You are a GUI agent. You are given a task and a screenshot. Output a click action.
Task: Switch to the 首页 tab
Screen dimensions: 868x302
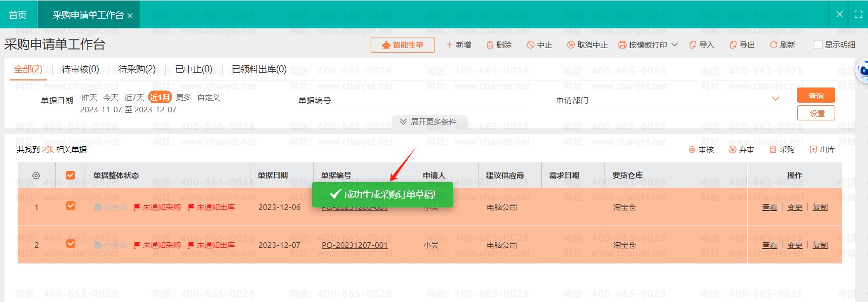18,15
